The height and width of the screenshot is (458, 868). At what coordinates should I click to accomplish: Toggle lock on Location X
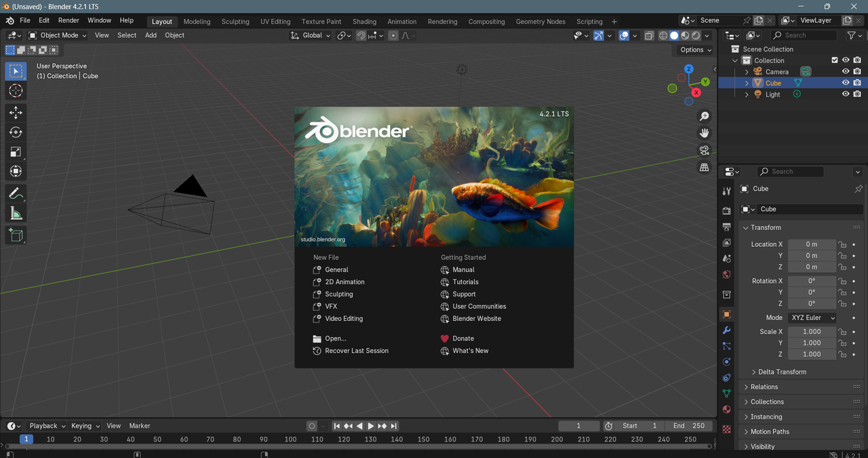(842, 244)
